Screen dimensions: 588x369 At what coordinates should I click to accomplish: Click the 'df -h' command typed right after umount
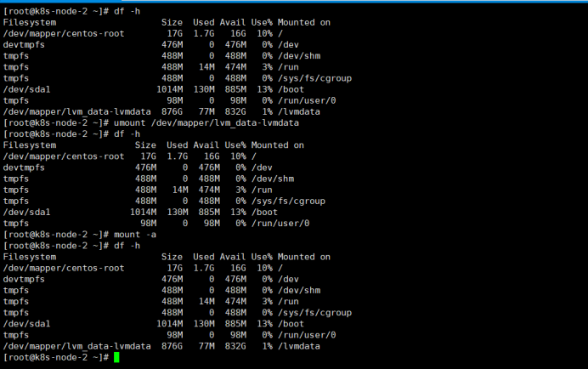coord(127,134)
